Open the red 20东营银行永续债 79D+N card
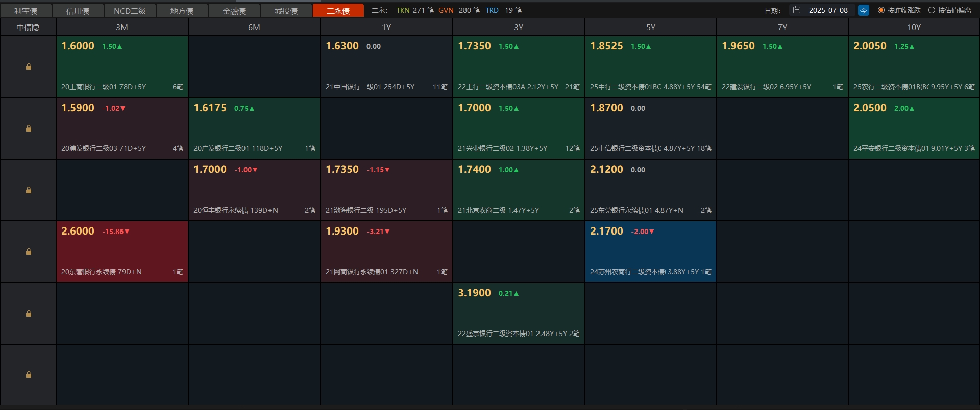The height and width of the screenshot is (410, 980). [122, 252]
